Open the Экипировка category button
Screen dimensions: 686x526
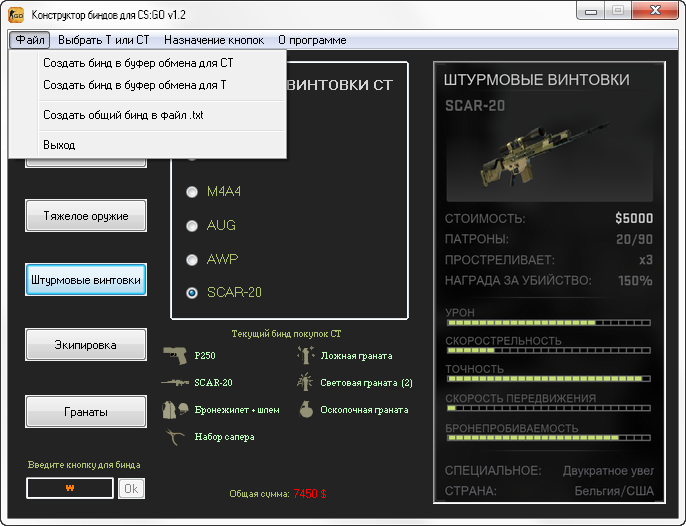86,345
